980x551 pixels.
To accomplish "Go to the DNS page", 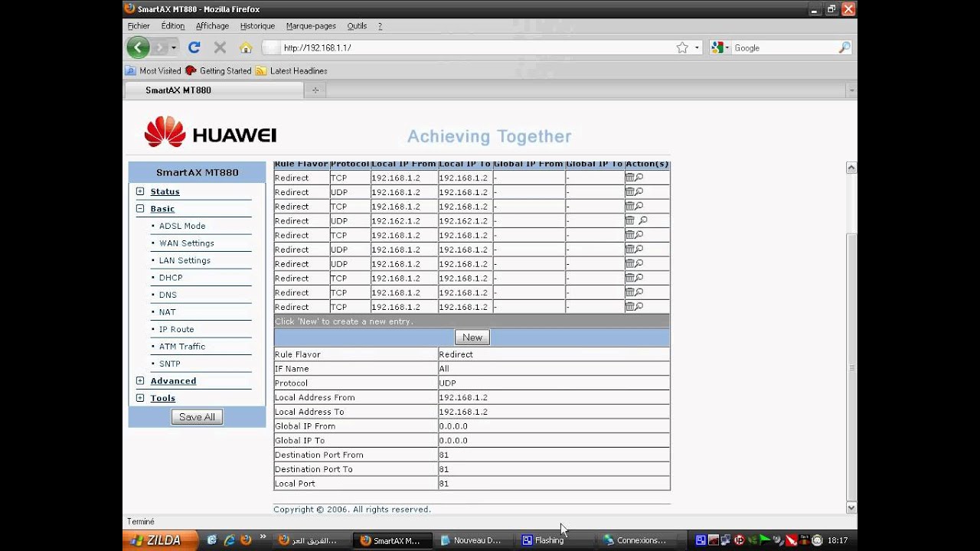I will point(168,295).
